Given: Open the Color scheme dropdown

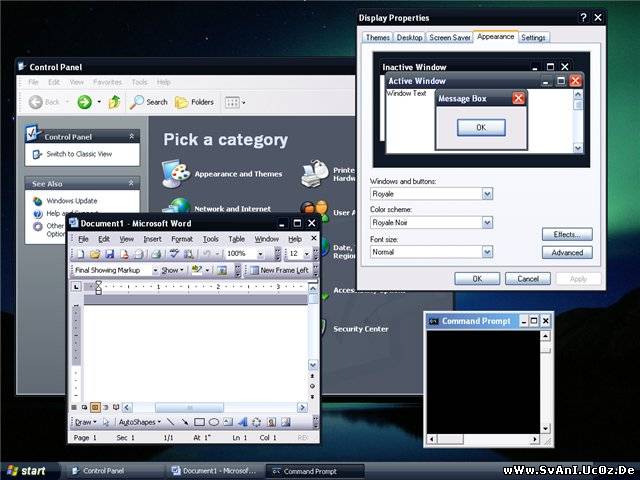Looking at the screenshot, I should coord(487,223).
